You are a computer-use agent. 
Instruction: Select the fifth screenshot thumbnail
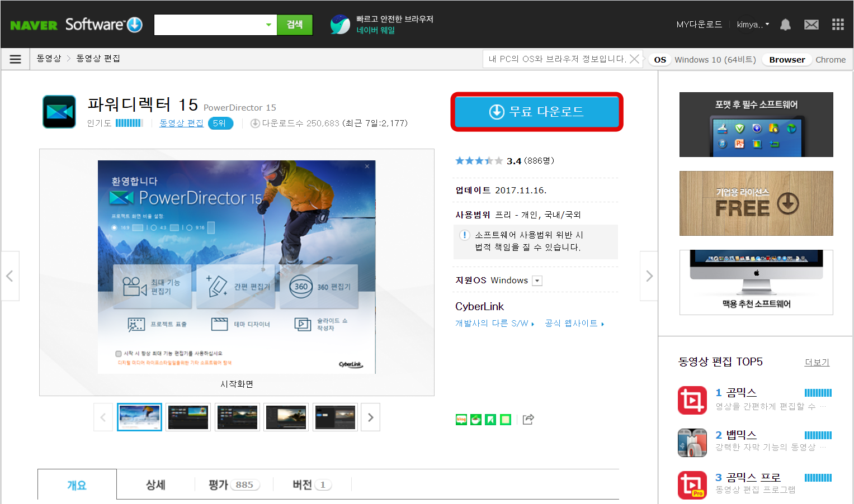point(335,417)
